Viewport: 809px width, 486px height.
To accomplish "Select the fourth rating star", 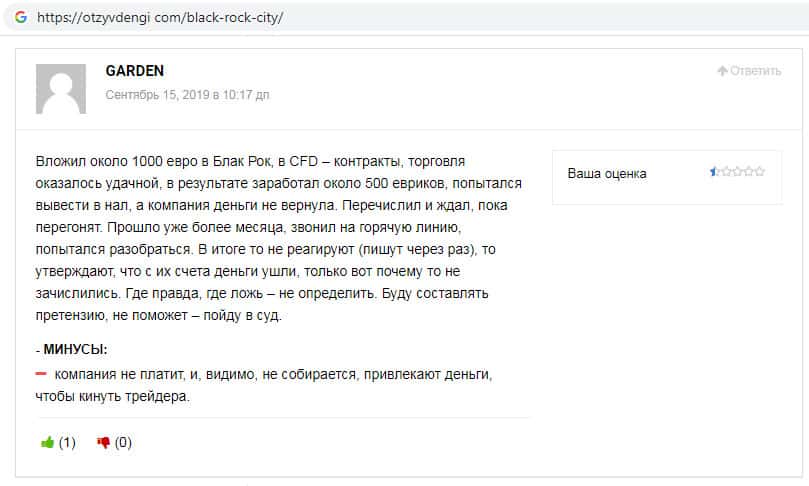I will point(749,172).
